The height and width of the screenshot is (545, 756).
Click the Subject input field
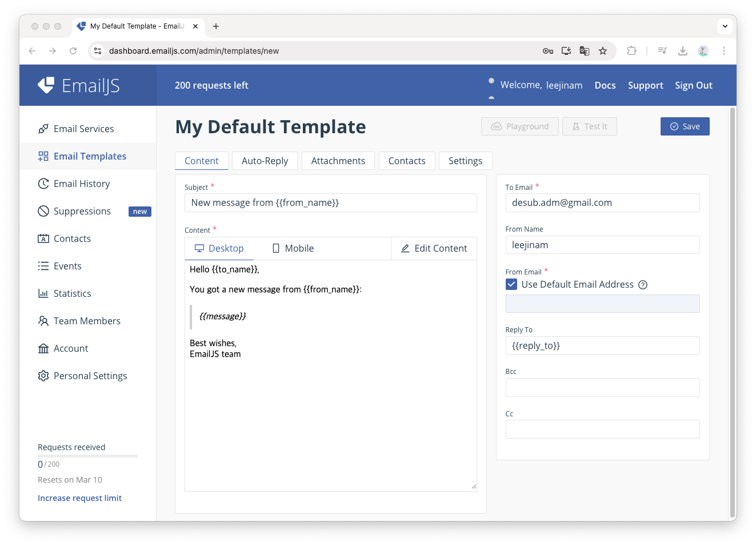331,202
